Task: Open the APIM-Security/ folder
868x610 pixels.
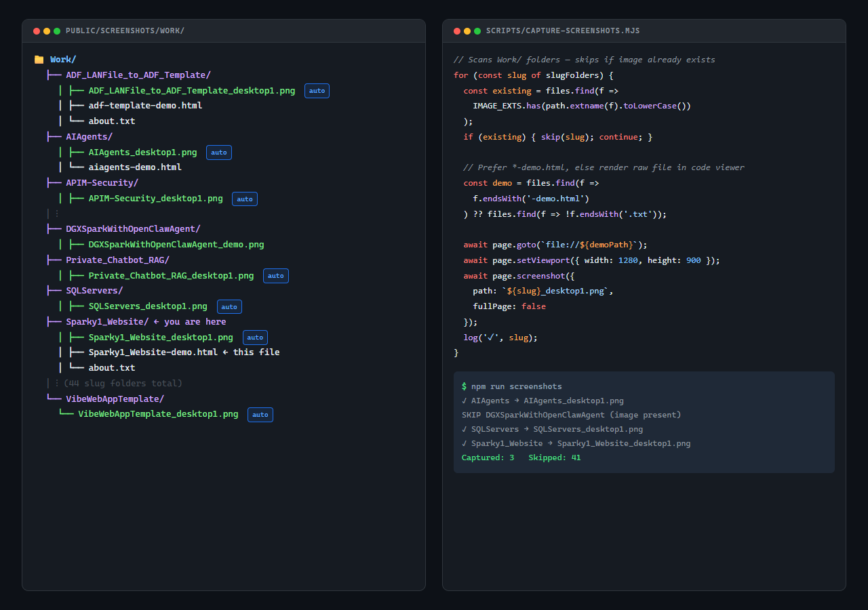Action: click(102, 183)
